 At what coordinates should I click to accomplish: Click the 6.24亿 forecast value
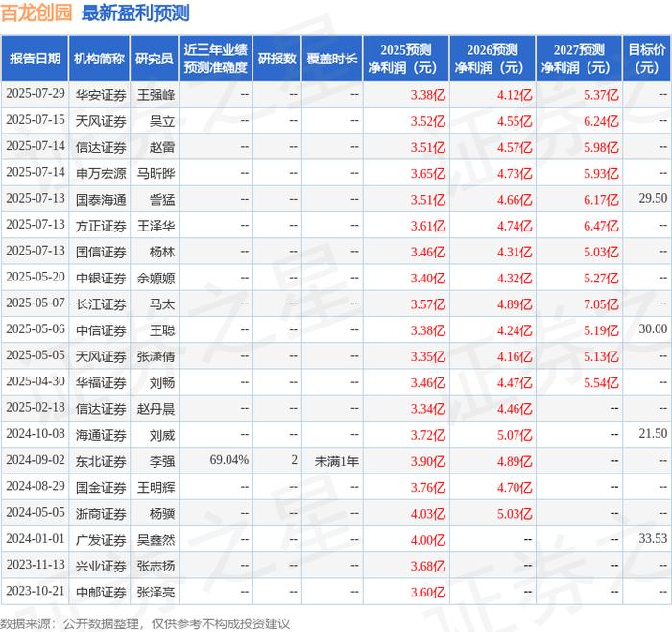(601, 121)
